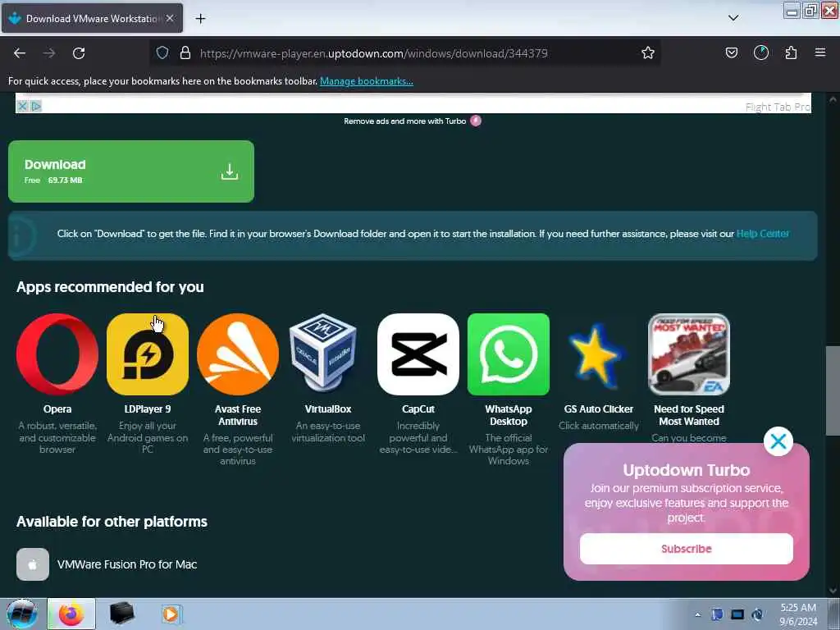Click the Opera app name text
Viewport: 840px width, 630px height.
pyautogui.click(x=57, y=409)
